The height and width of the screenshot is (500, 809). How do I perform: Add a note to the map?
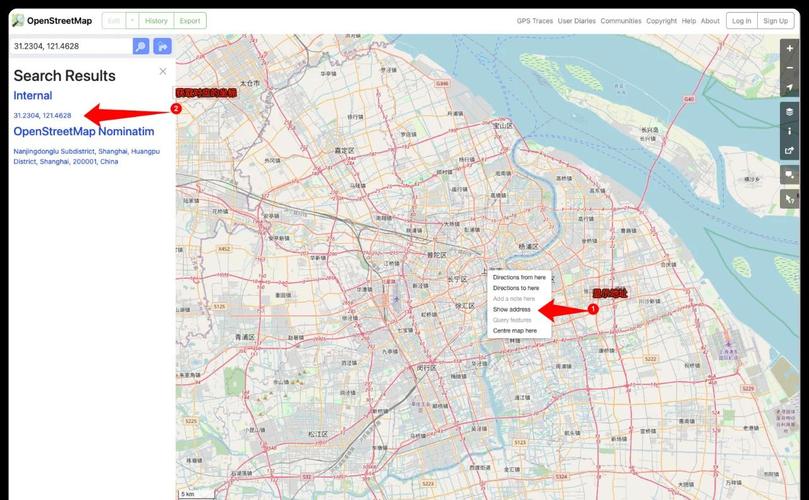coord(790,175)
